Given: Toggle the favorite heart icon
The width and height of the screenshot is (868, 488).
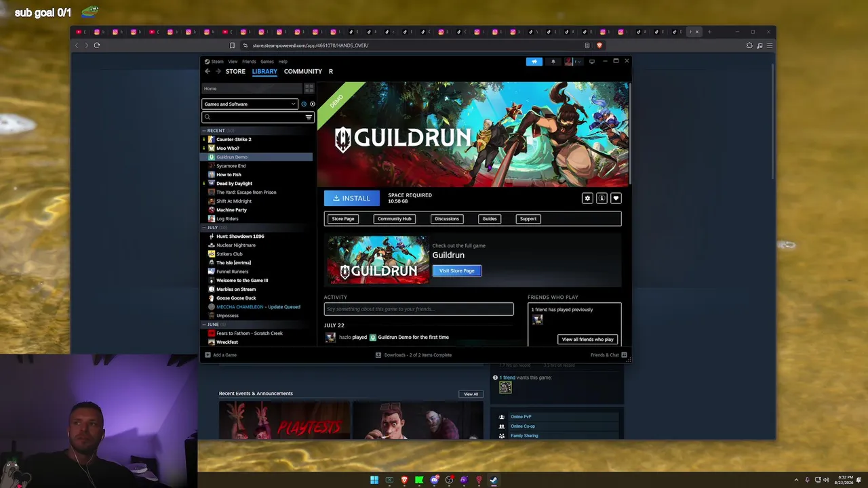Looking at the screenshot, I should pyautogui.click(x=616, y=198).
